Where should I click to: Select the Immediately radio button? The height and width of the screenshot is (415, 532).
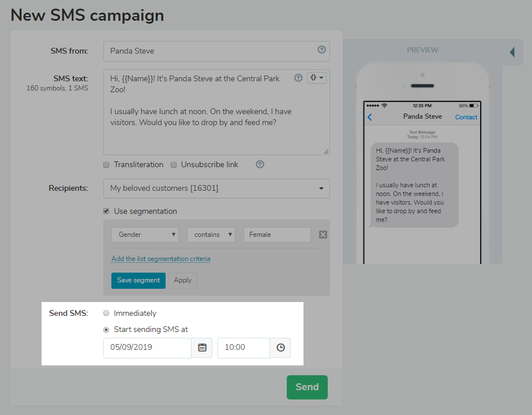[x=106, y=312]
